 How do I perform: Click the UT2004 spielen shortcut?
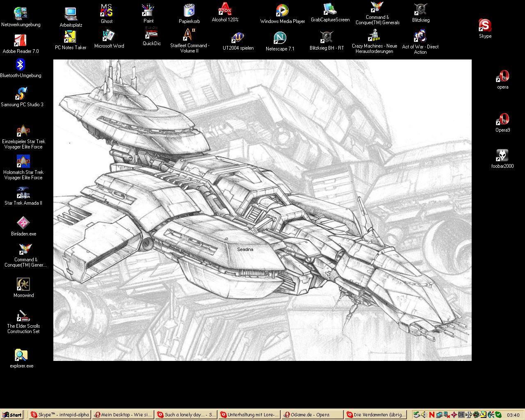pos(238,39)
